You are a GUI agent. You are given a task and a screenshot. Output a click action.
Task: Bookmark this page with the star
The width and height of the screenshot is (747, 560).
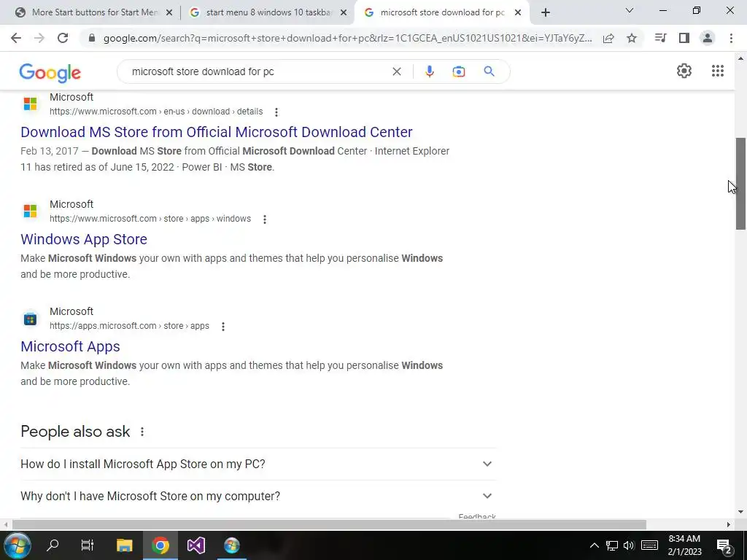point(632,38)
